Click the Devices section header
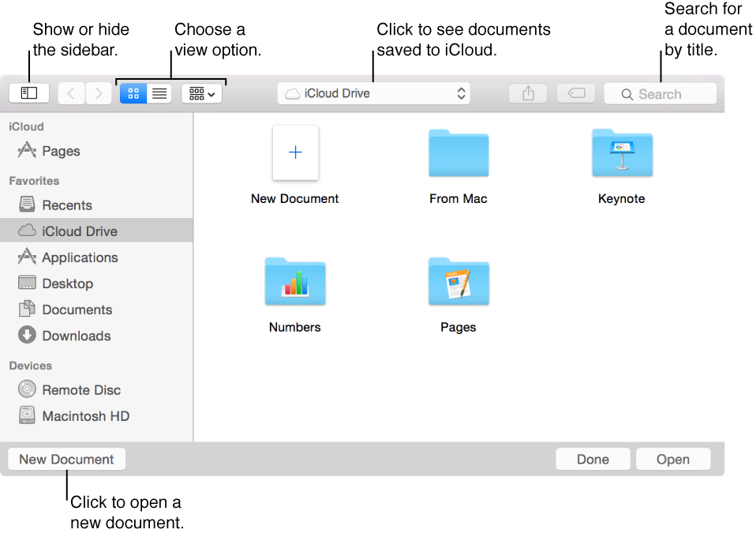This screenshot has width=756, height=537. [30, 365]
